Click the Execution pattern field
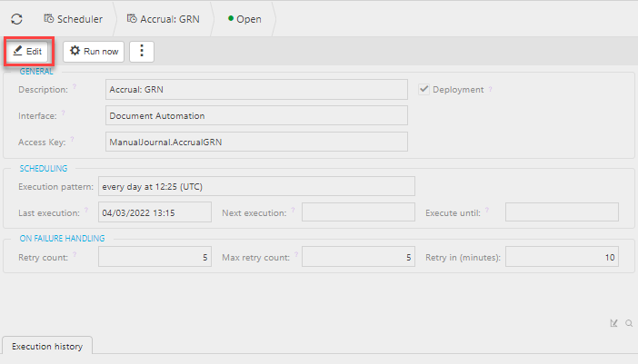Viewport: 638px width, 364px height. [x=256, y=186]
